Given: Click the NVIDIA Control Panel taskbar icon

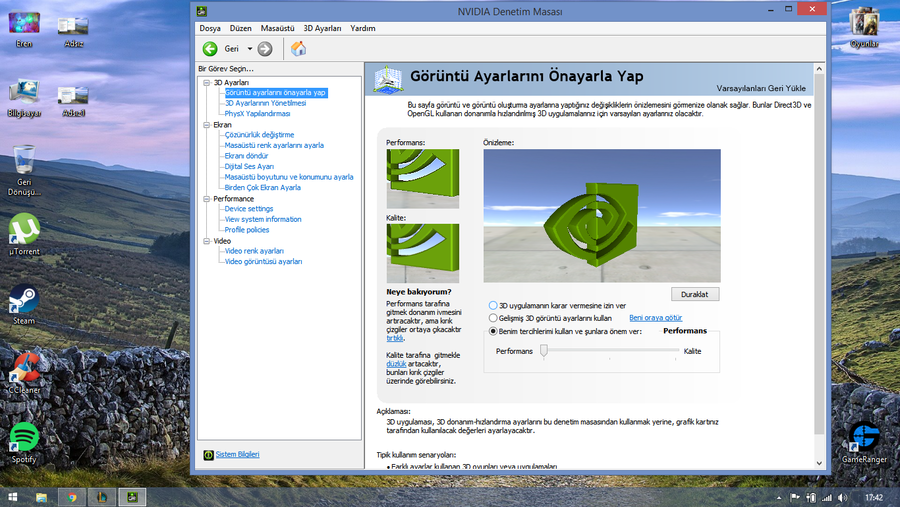Looking at the screenshot, I should (132, 497).
